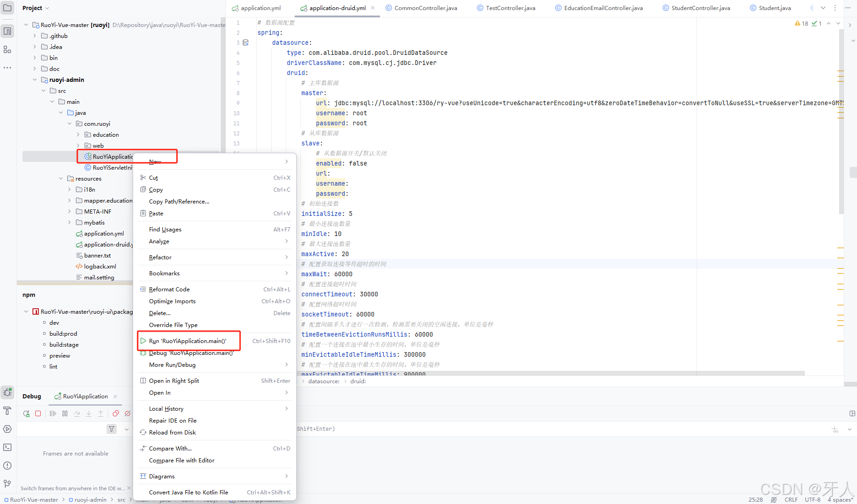857x504 pixels.
Task: Choose Copy Path/Reference from context menu
Action: (x=215, y=201)
